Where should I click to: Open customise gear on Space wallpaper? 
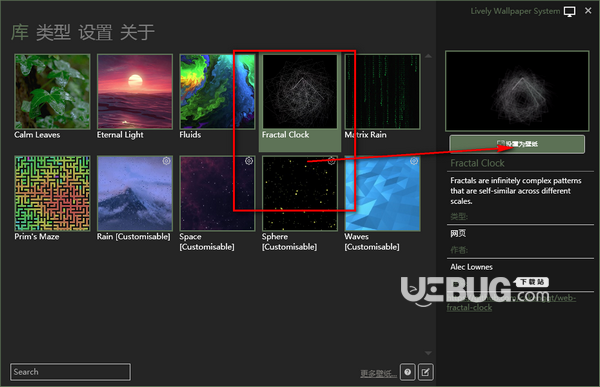(x=249, y=161)
